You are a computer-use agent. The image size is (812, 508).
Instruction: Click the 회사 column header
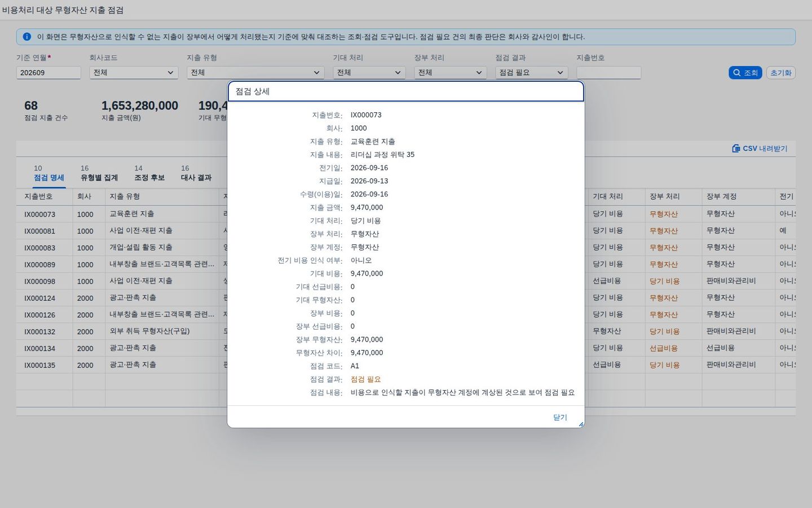(89, 196)
